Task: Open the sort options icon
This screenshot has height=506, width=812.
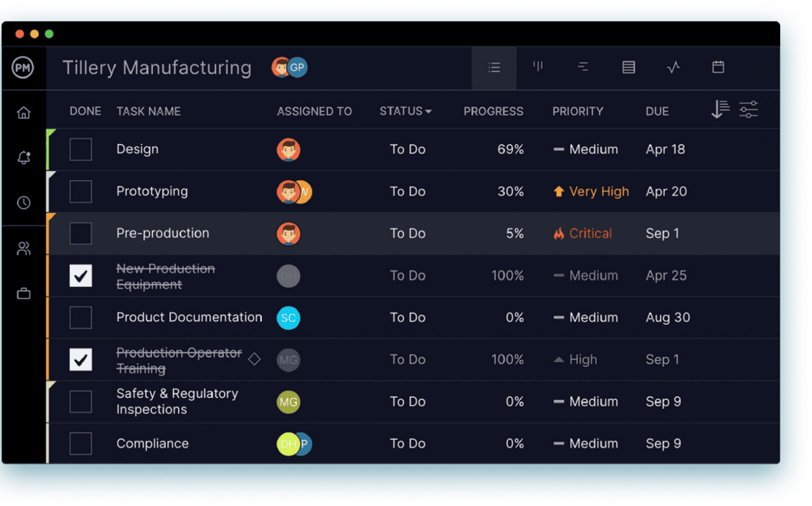Action: (719, 109)
